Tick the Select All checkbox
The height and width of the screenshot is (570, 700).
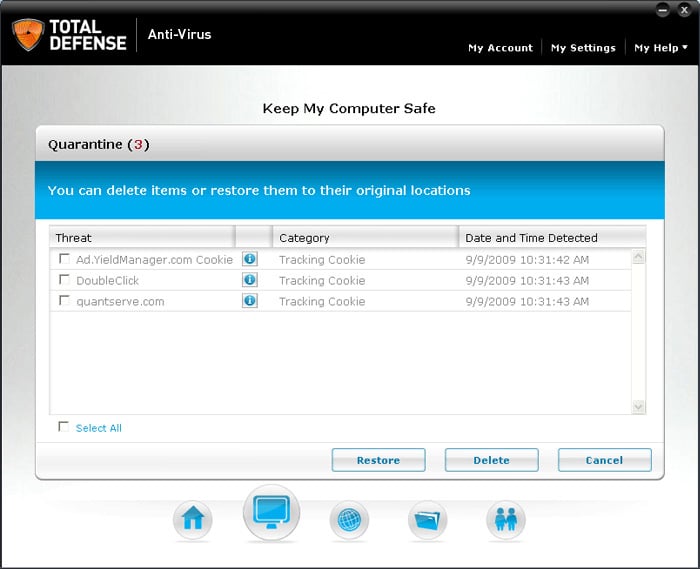[64, 427]
